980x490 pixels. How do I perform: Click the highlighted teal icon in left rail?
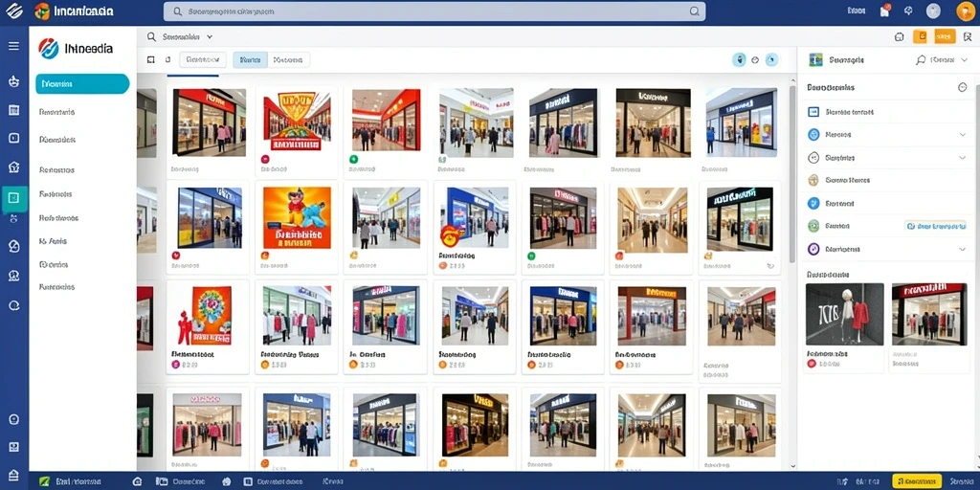pyautogui.click(x=13, y=199)
